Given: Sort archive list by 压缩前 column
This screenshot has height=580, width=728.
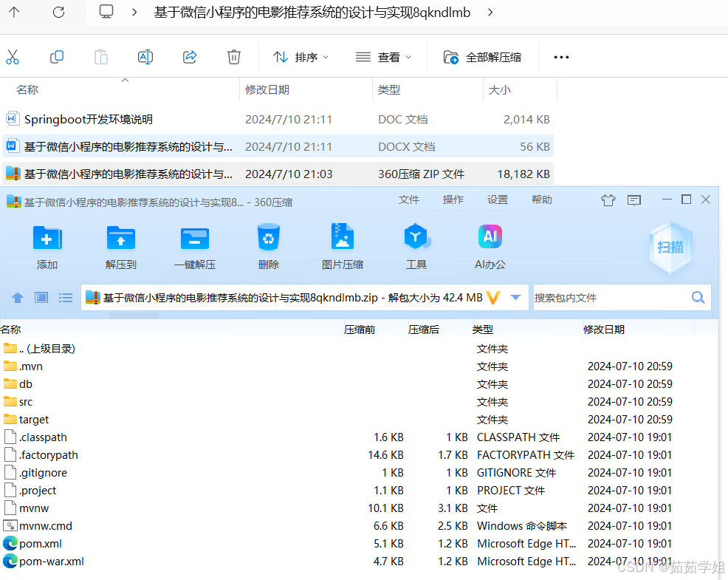Looking at the screenshot, I should click(x=360, y=330).
